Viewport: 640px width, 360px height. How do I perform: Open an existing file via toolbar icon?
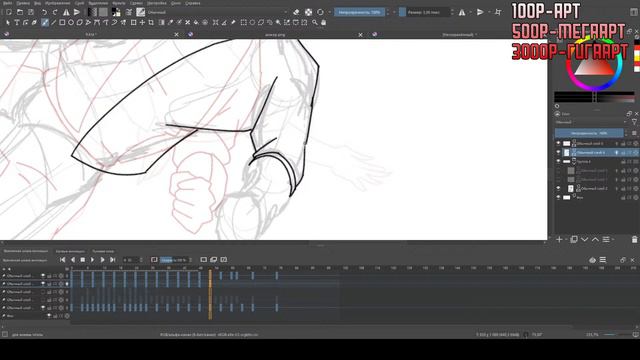20,12
